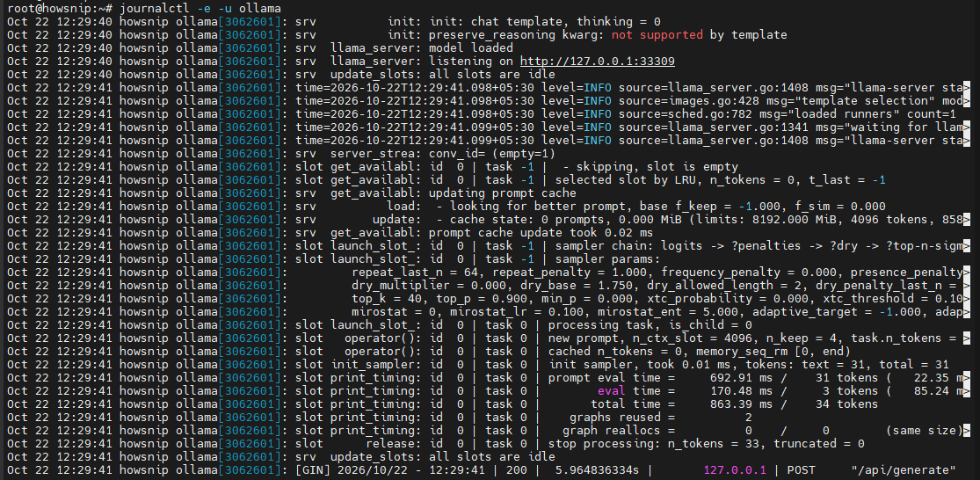The image size is (980, 480).
Task: Click 'init sampler, took 0.01 ms' text
Action: pos(639,364)
